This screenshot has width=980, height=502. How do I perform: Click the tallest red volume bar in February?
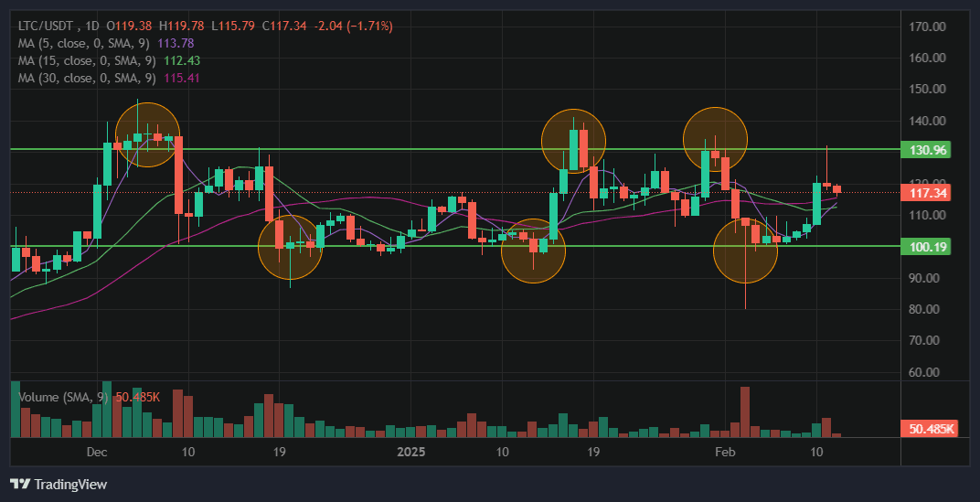(745, 411)
